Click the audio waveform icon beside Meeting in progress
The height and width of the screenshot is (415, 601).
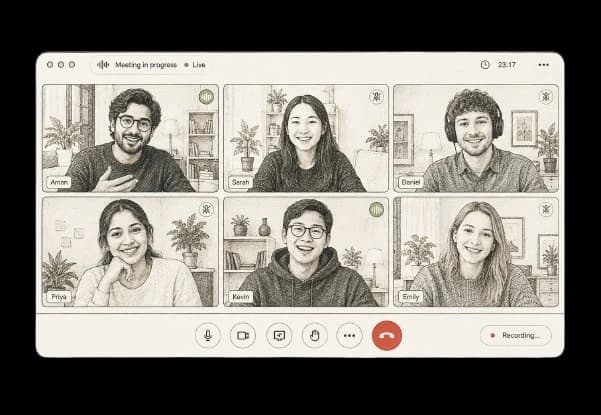pos(103,65)
